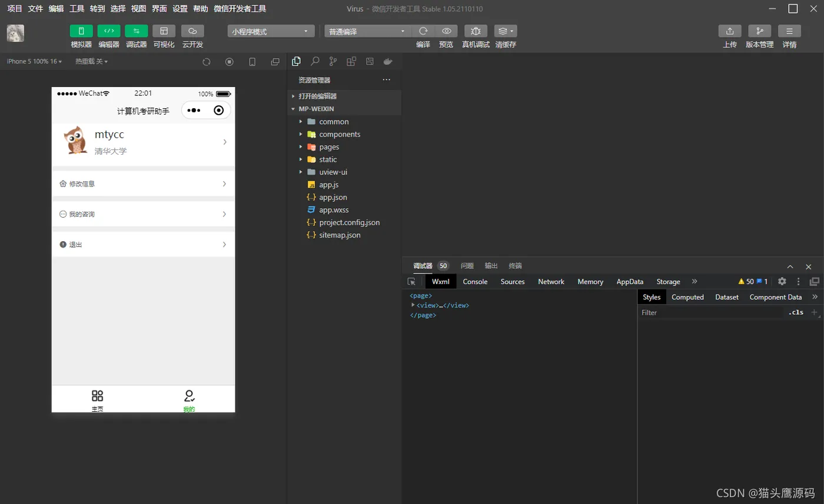The image size is (824, 504).
Task: Click the clear cache (清缓存) icon
Action: tap(506, 31)
